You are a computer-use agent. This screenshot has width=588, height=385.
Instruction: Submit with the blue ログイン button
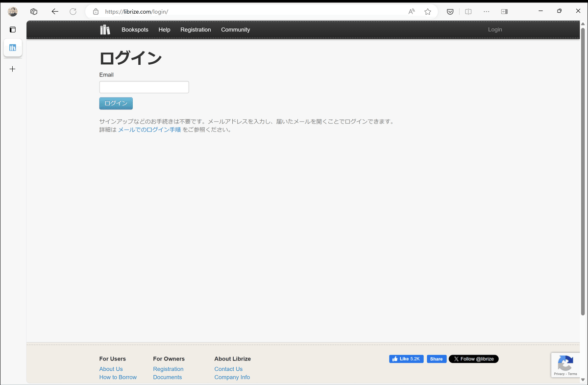click(x=116, y=103)
